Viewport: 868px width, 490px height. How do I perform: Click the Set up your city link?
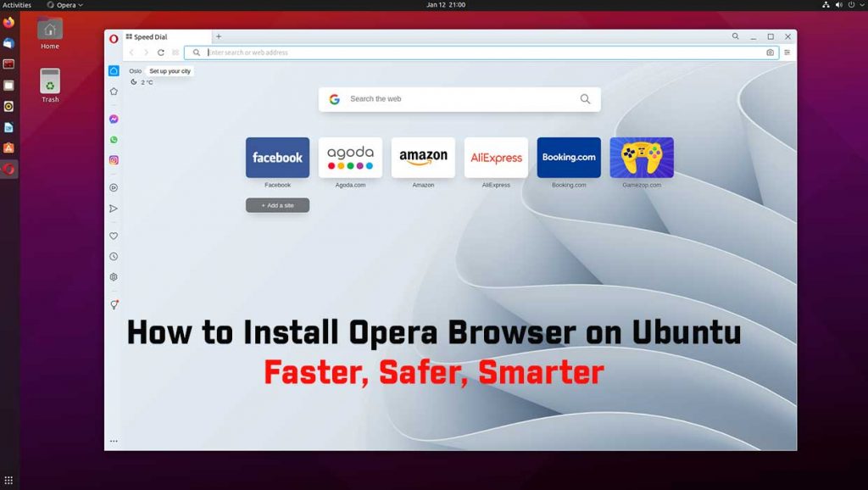(169, 71)
